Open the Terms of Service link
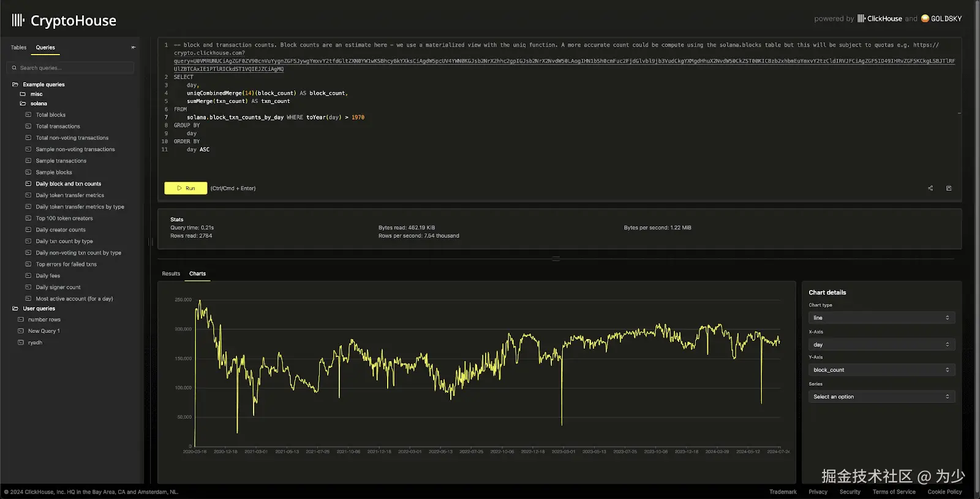This screenshot has height=499, width=980. [894, 492]
